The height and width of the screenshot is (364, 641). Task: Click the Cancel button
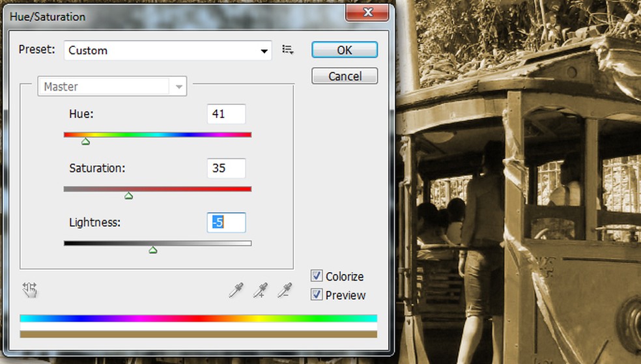coord(344,76)
